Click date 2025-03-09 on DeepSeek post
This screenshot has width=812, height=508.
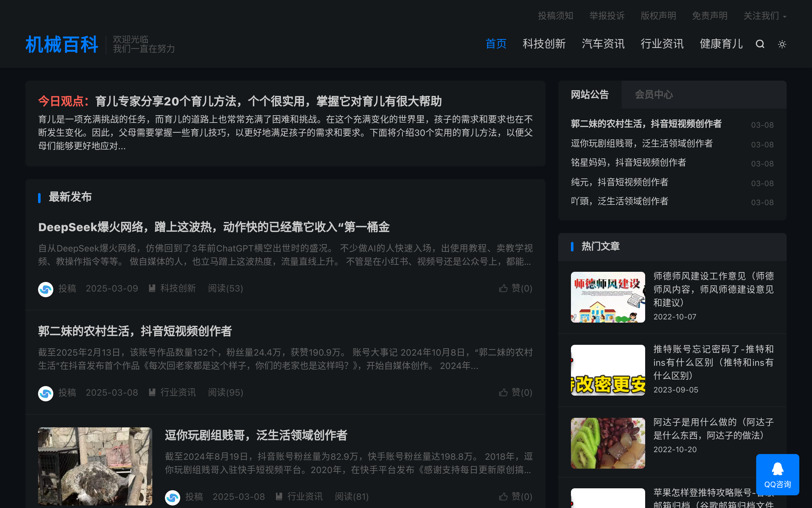(x=112, y=288)
